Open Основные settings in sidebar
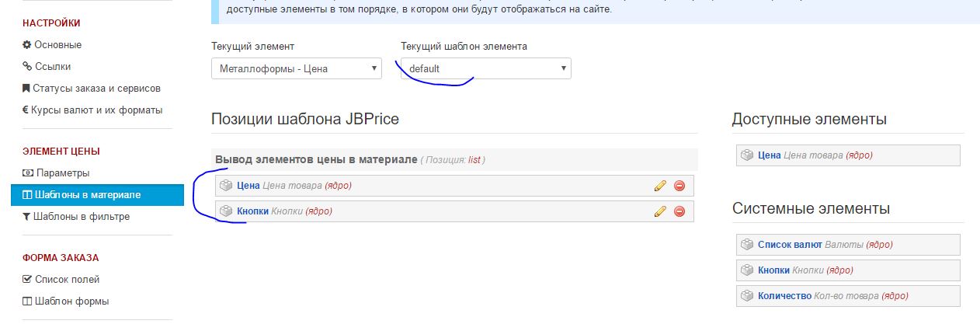Viewport: 980px width, 331px height. coord(57,45)
